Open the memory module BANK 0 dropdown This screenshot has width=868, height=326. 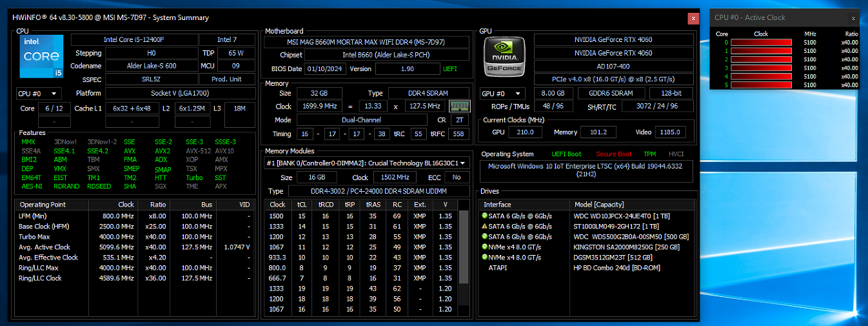click(x=366, y=163)
